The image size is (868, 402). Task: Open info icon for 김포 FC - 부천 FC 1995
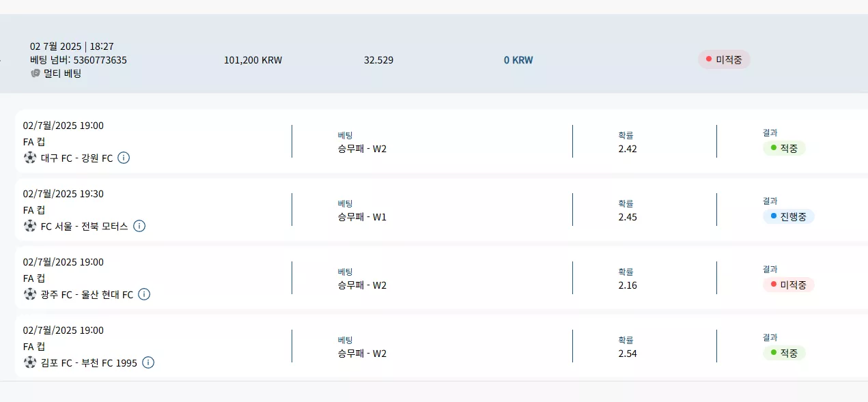[x=148, y=362]
